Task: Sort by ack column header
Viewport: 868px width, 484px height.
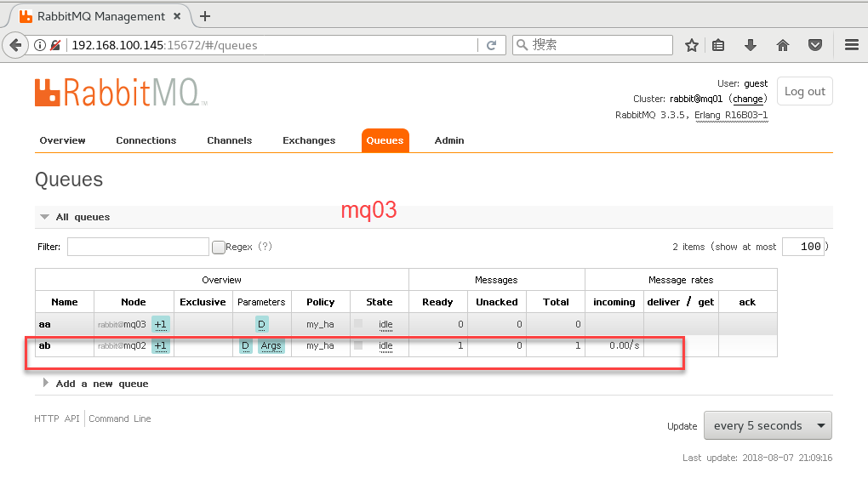Action: 747,302
